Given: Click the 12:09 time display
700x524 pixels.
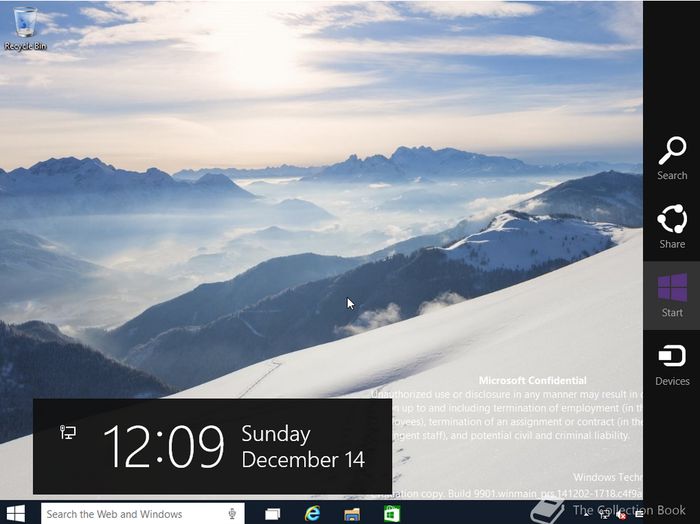Looking at the screenshot, I should 163,446.
